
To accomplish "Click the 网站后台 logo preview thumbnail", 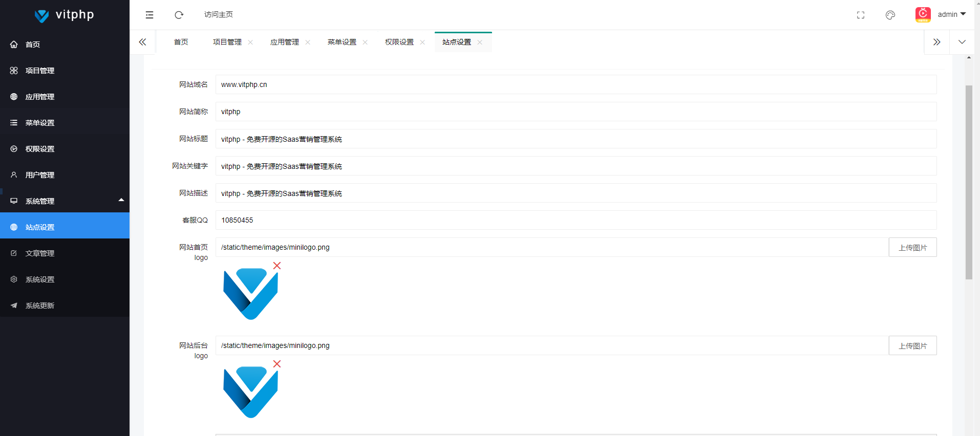I will tap(250, 392).
